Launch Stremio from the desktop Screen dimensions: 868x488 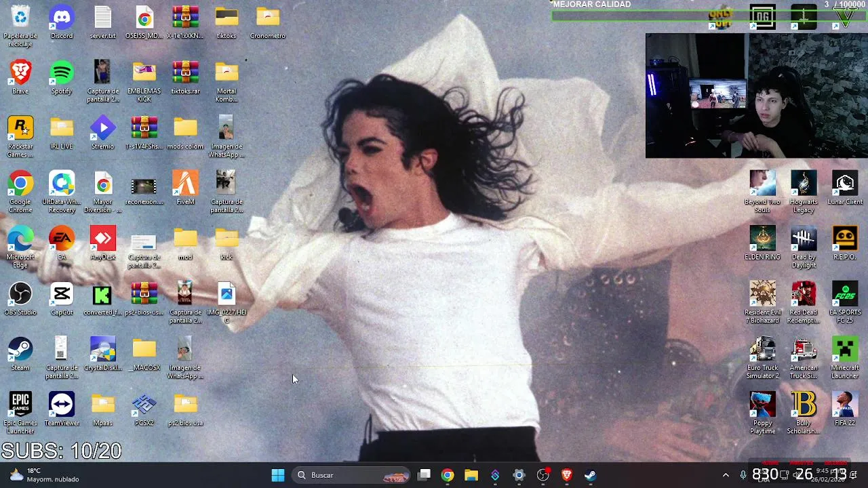(x=102, y=133)
